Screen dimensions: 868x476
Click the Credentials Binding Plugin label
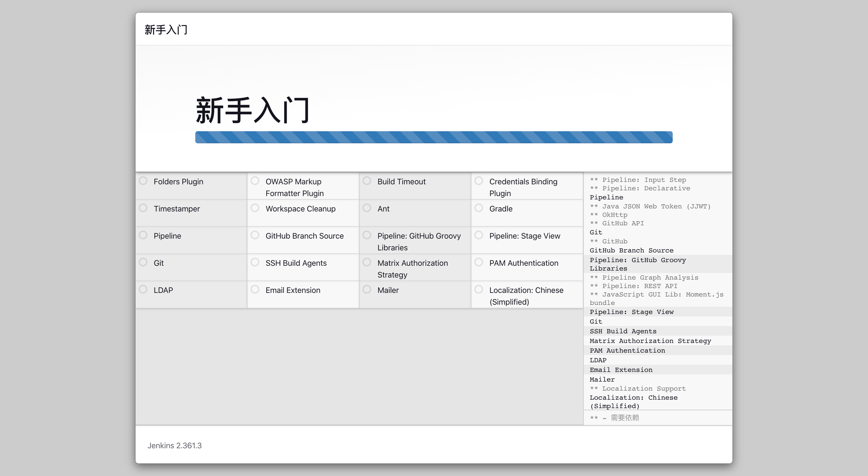523,187
